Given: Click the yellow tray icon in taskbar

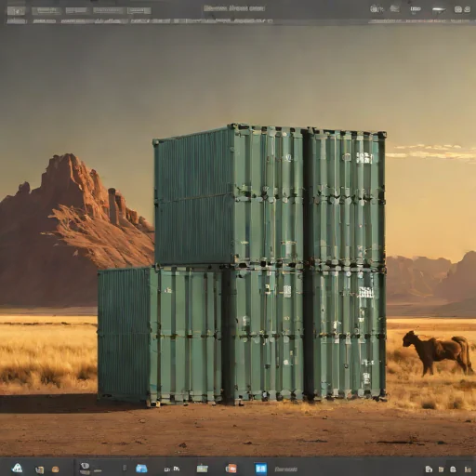Looking at the screenshot, I should (441, 469).
